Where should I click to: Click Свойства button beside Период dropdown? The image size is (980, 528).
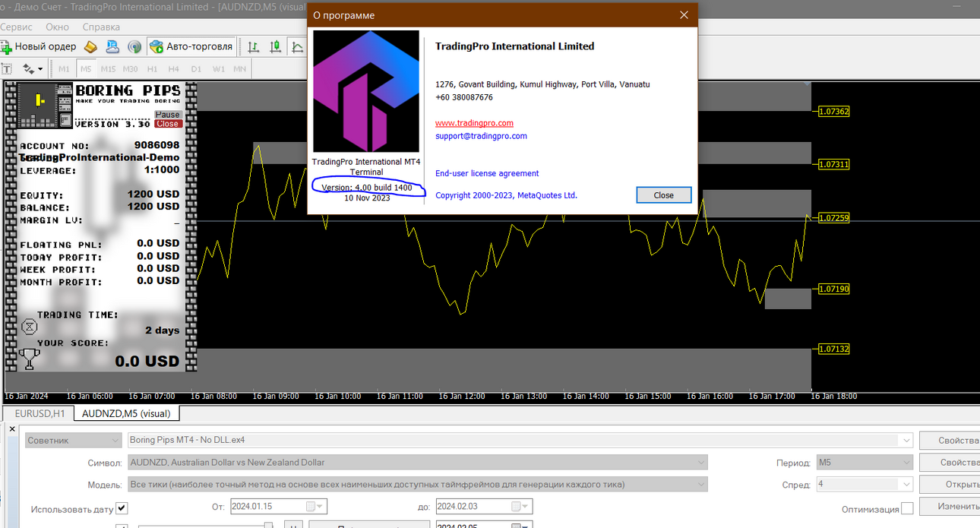tap(950, 462)
